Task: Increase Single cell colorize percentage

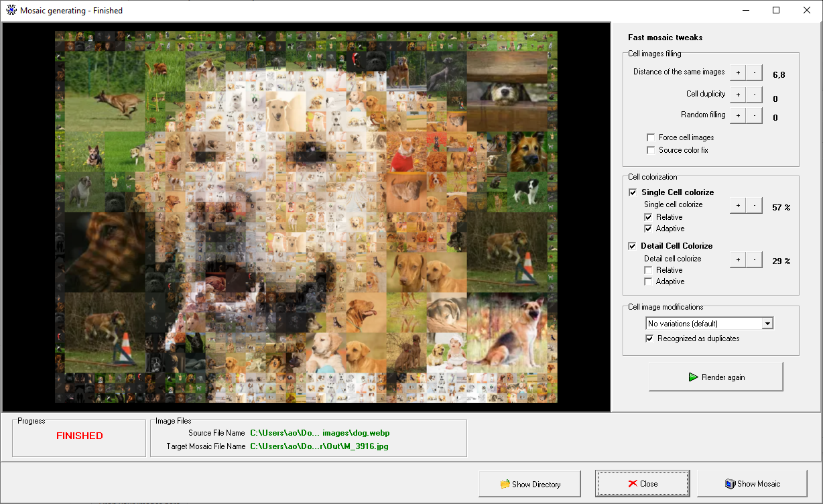Action: click(x=738, y=206)
